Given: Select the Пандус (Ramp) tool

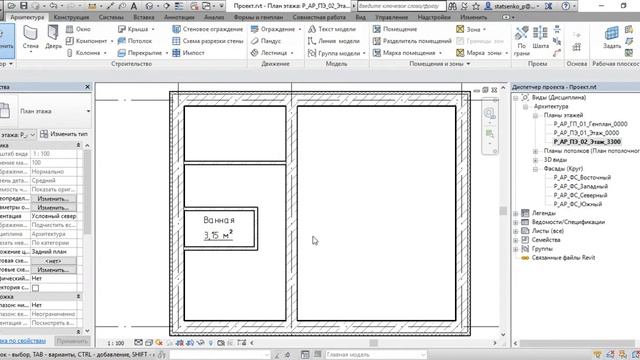Looking at the screenshot, I should point(266,41).
